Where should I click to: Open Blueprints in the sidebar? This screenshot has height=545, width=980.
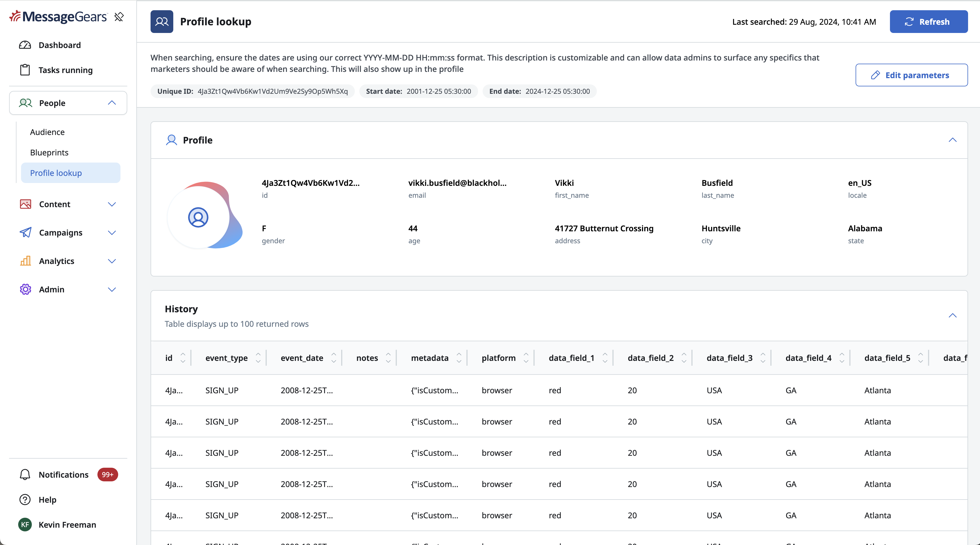point(49,153)
